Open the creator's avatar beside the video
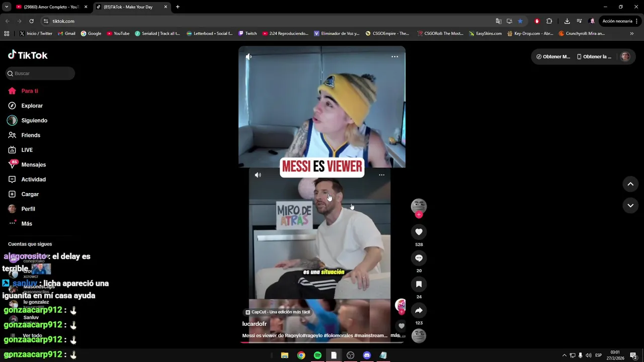The width and height of the screenshot is (644, 362). click(x=419, y=206)
